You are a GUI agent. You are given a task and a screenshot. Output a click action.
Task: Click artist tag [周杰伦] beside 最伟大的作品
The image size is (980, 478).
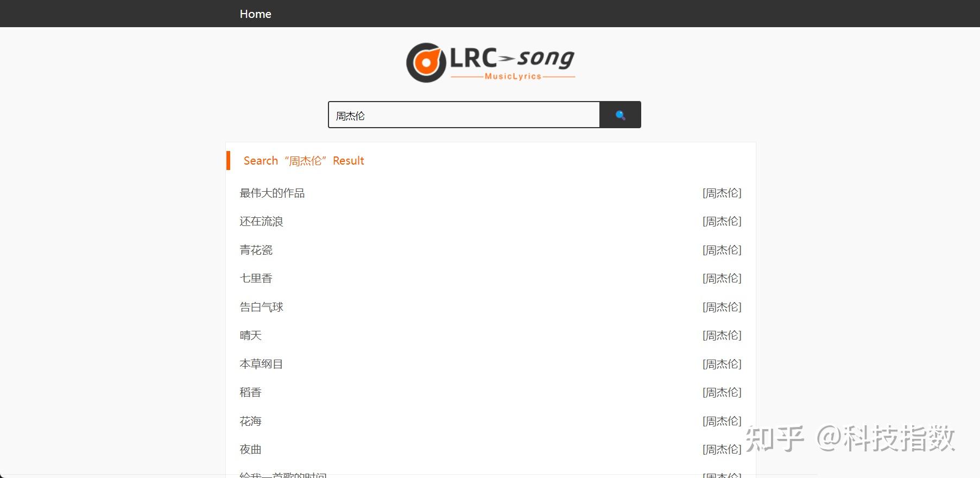[x=722, y=193]
